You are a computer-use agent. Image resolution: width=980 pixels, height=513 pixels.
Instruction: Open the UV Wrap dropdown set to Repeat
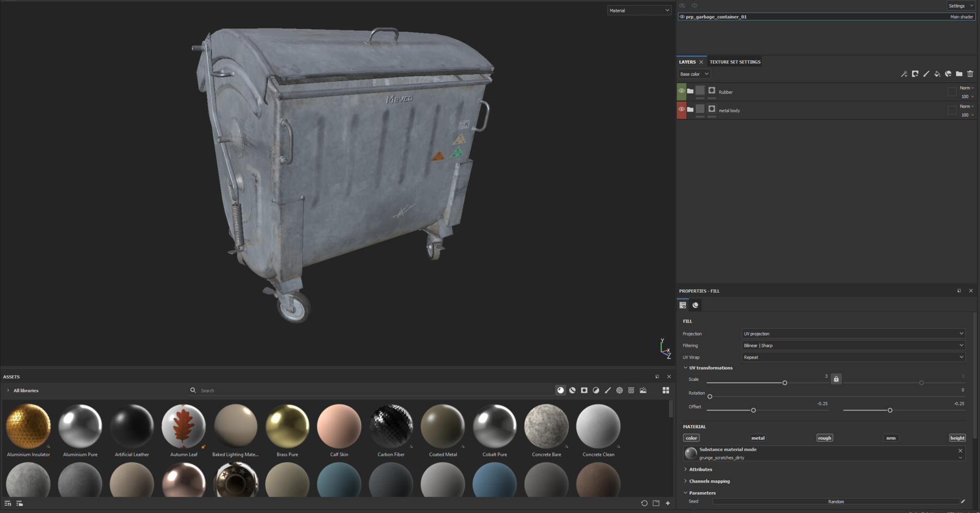click(x=852, y=357)
